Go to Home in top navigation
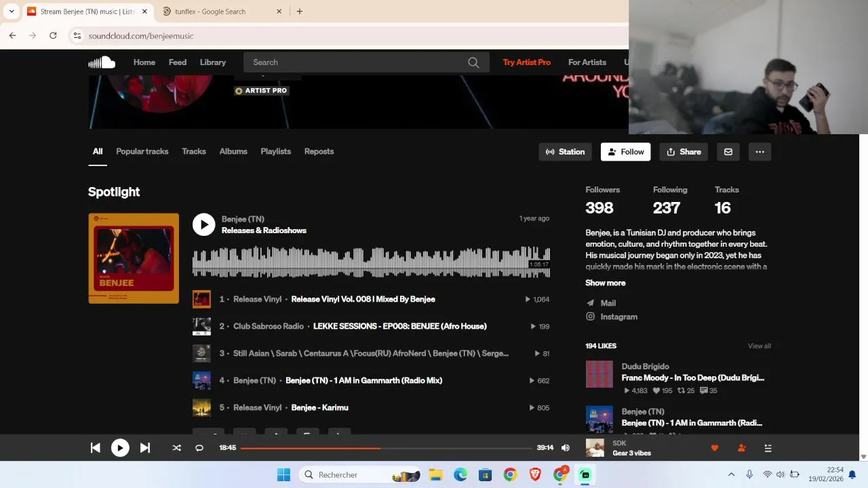The image size is (868, 488). coord(144,62)
